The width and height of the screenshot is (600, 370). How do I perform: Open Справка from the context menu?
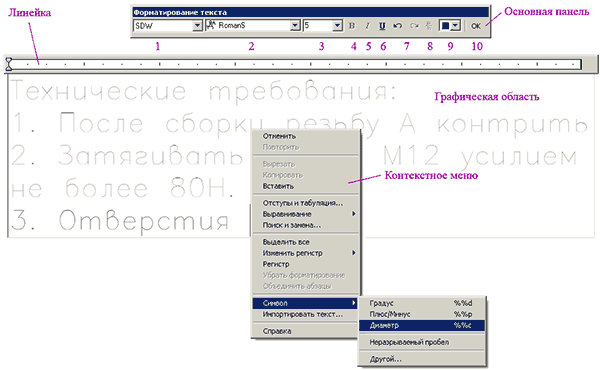click(305, 331)
